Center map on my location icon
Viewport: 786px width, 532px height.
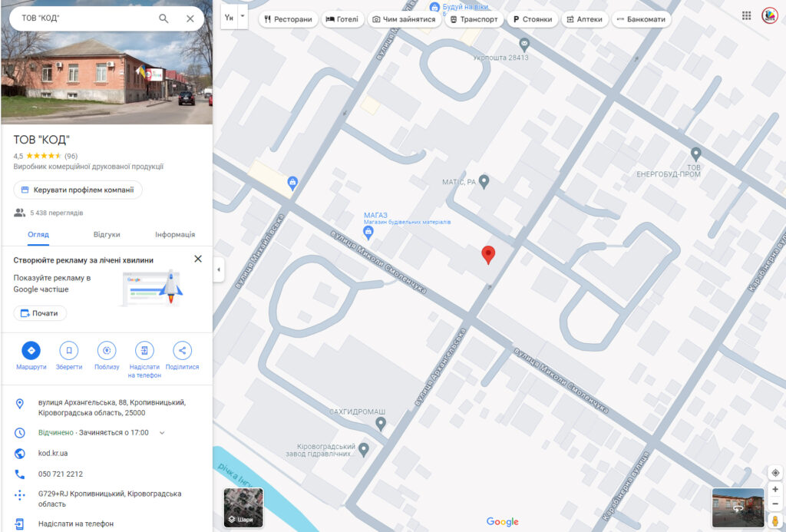775,472
